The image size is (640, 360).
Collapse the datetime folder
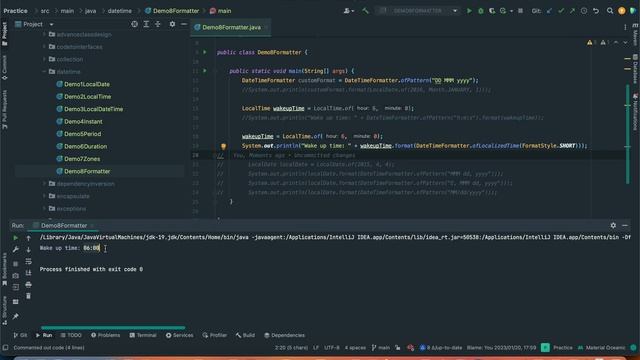pyautogui.click(x=44, y=72)
